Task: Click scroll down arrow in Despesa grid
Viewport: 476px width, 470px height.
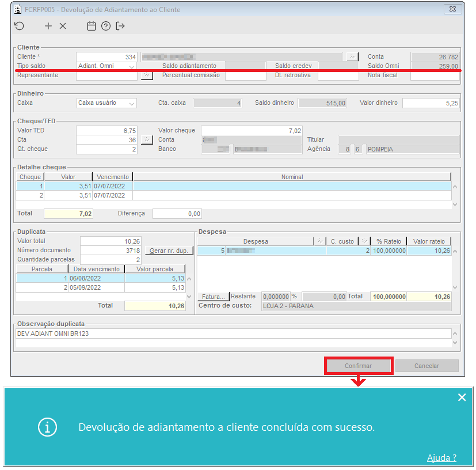Action: 455,287
